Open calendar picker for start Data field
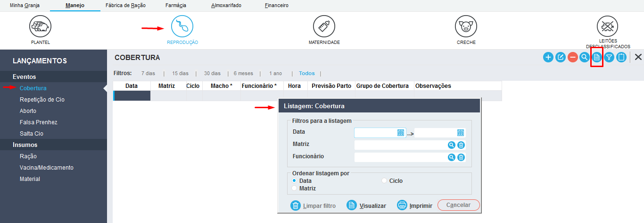Viewport: 644px width, 223px height. pos(401,133)
